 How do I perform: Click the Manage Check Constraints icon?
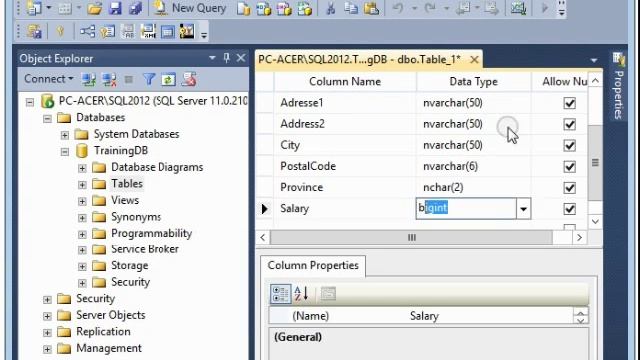tap(168, 31)
